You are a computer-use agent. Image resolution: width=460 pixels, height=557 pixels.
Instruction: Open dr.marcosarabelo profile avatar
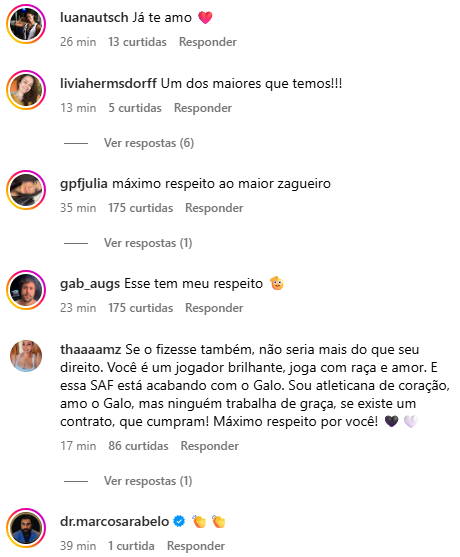click(26, 528)
